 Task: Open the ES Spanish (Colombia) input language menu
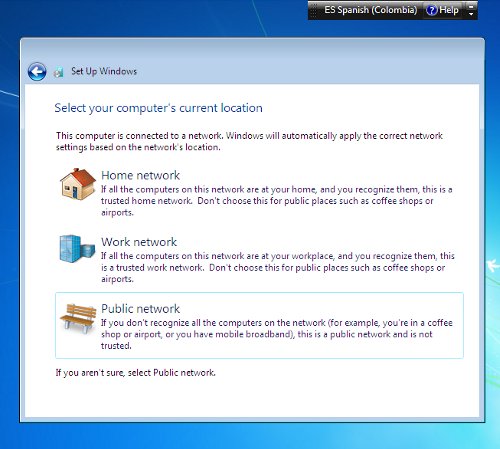[370, 10]
